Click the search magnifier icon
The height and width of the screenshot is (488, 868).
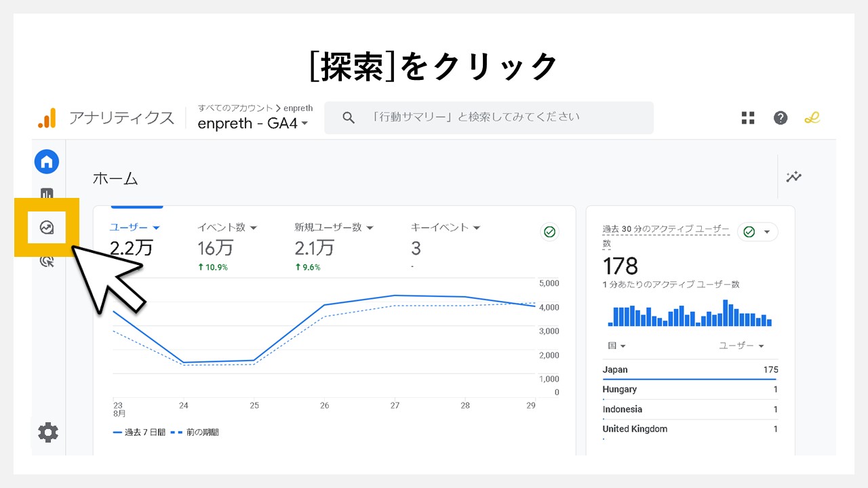point(348,117)
